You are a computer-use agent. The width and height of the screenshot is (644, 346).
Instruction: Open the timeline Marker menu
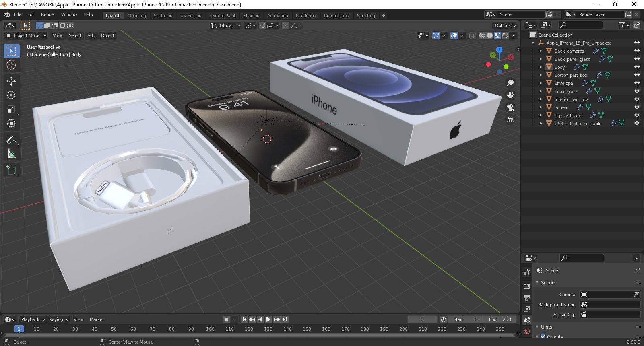(97, 319)
